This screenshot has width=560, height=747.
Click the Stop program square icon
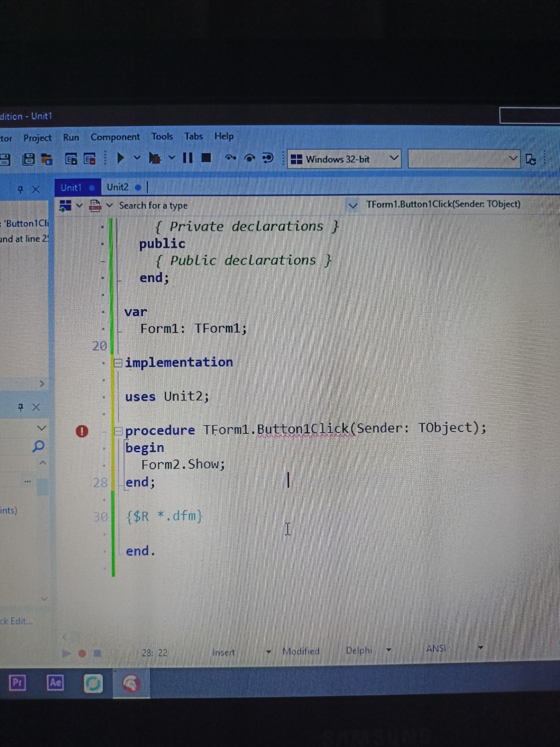click(207, 158)
